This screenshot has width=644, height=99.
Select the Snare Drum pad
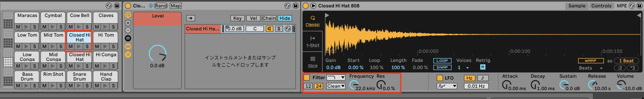pyautogui.click(x=79, y=77)
